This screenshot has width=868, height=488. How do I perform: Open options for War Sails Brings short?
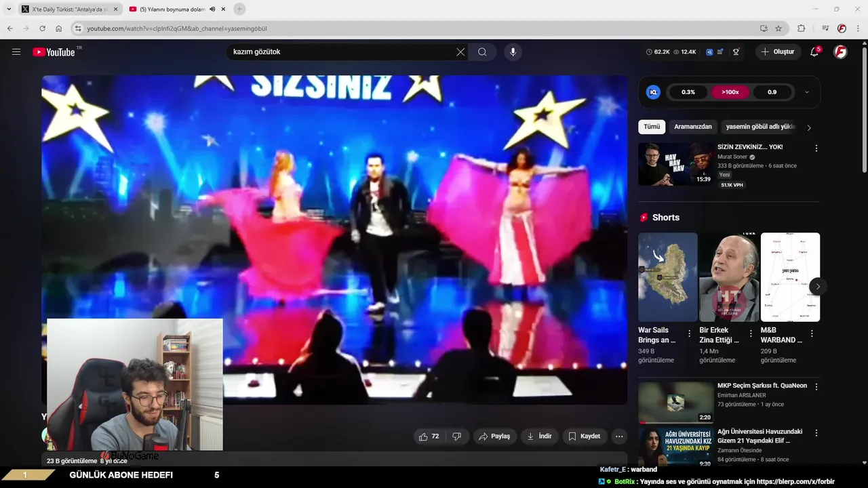pyautogui.click(x=689, y=333)
